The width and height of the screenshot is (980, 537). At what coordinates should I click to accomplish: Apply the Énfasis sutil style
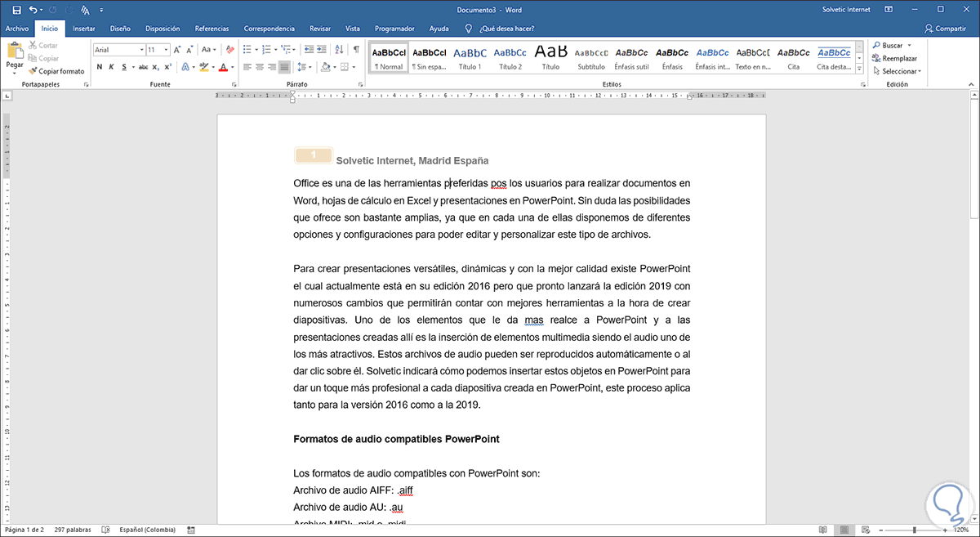click(631, 58)
